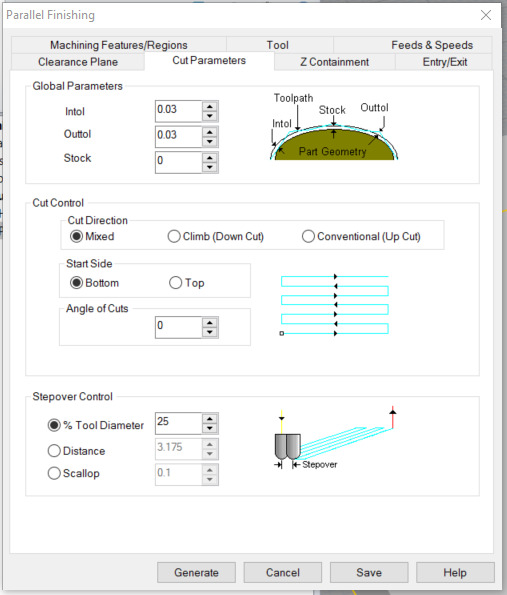This screenshot has width=507, height=595.
Task: Select Mixed cut direction
Action: (x=92, y=236)
